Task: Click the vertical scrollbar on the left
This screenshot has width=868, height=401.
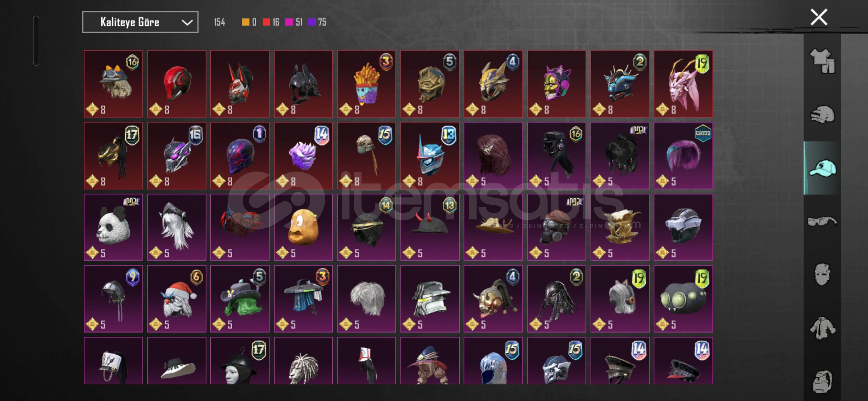Action: (36, 40)
